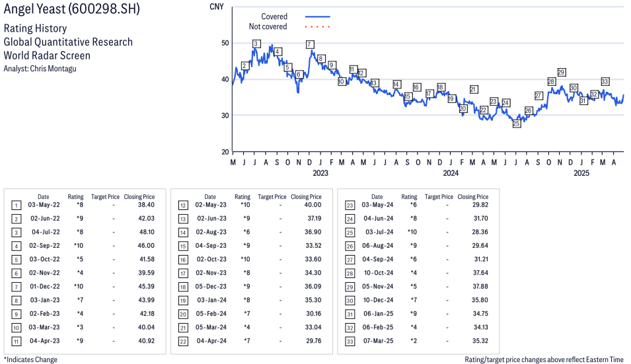Screen dimensions: 631x364
Task: Click the Analyst: Chris Montagu line
Action: click(x=40, y=69)
